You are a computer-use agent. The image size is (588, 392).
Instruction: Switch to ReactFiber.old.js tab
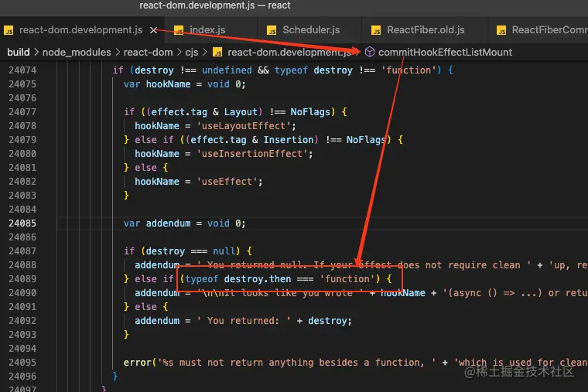pos(424,30)
